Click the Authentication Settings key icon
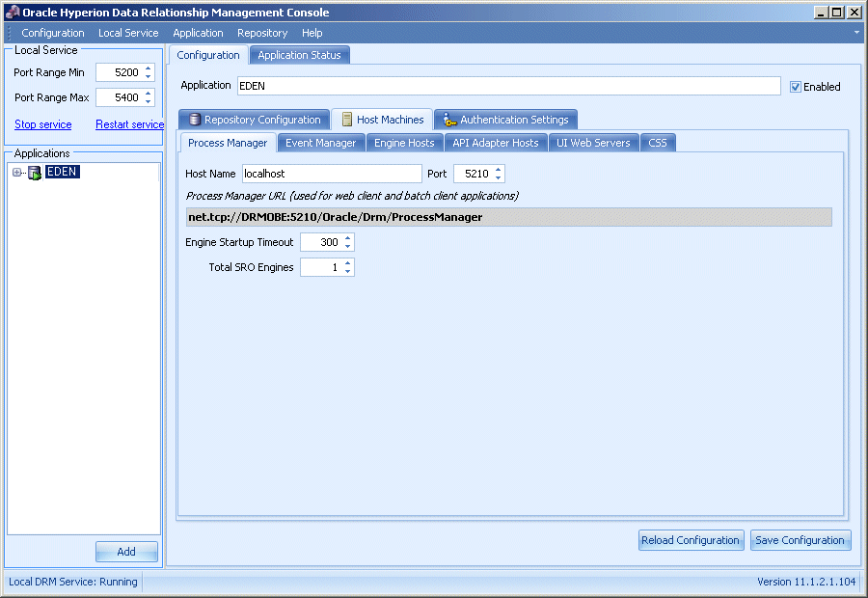Viewport: 868px width, 598px height. click(x=448, y=119)
